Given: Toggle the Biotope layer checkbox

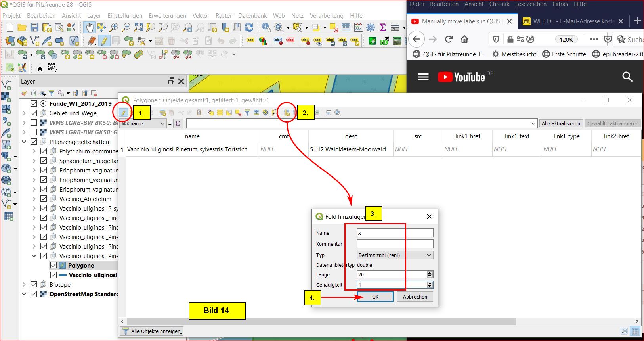Looking at the screenshot, I should [x=34, y=285].
